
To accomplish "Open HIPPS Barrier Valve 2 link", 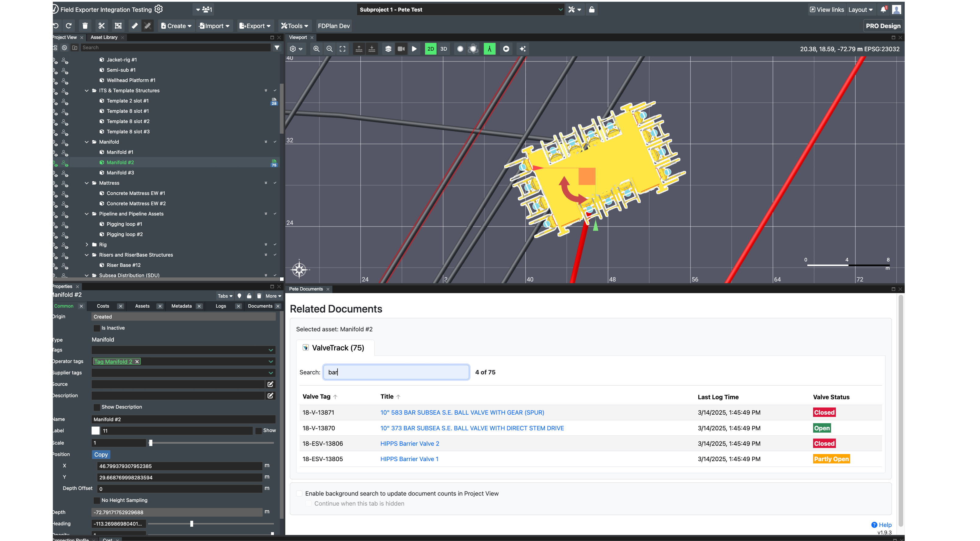I will (409, 444).
